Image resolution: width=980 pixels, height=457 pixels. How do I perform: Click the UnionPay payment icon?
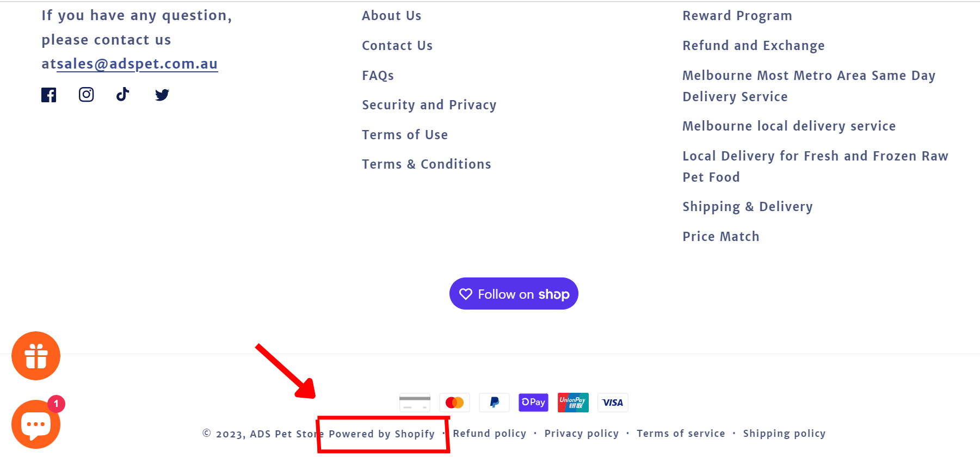[573, 403]
